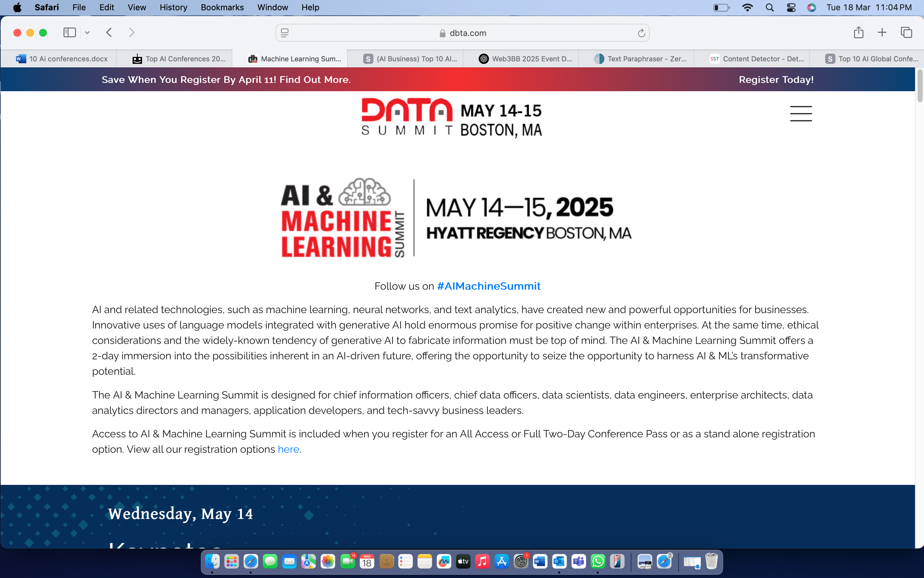Click the reader view icon in address bar
This screenshot has height=578, width=924.
[285, 33]
